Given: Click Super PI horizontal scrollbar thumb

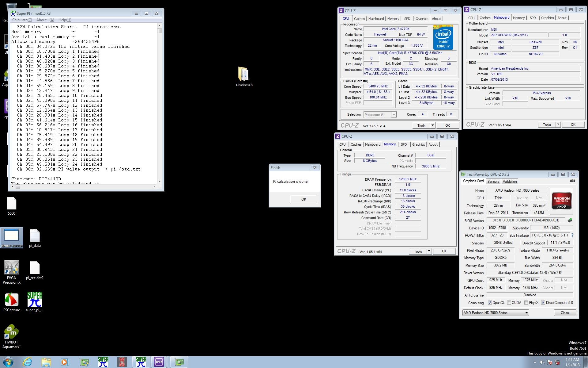Looking at the screenshot, I should tap(18, 186).
